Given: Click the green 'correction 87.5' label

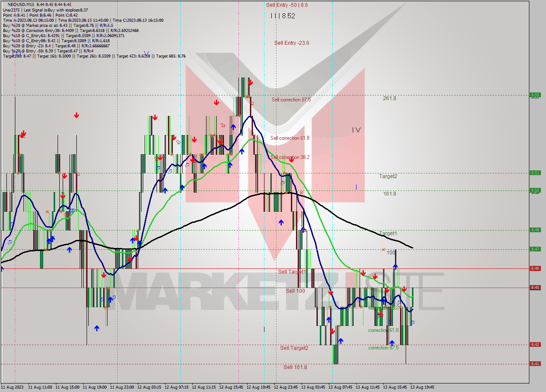Looking at the screenshot, I should [383, 348].
